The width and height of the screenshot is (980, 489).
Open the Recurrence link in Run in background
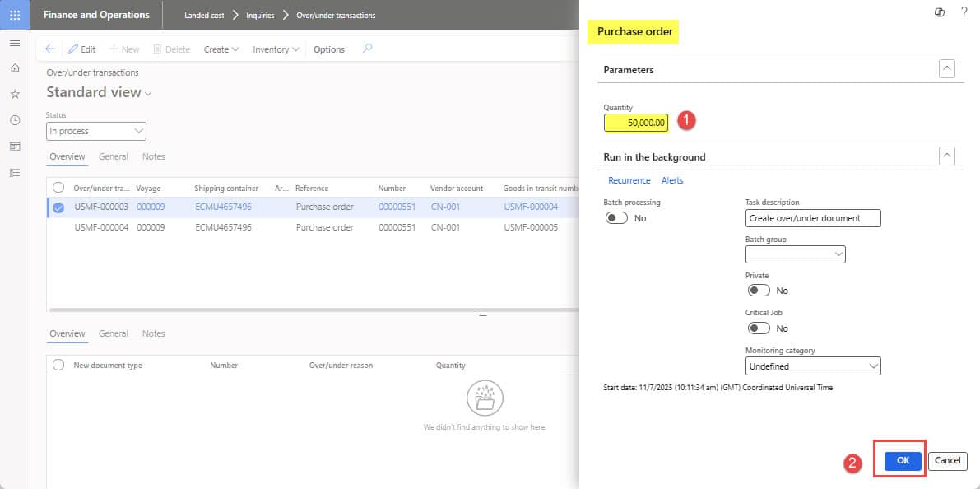click(x=629, y=180)
